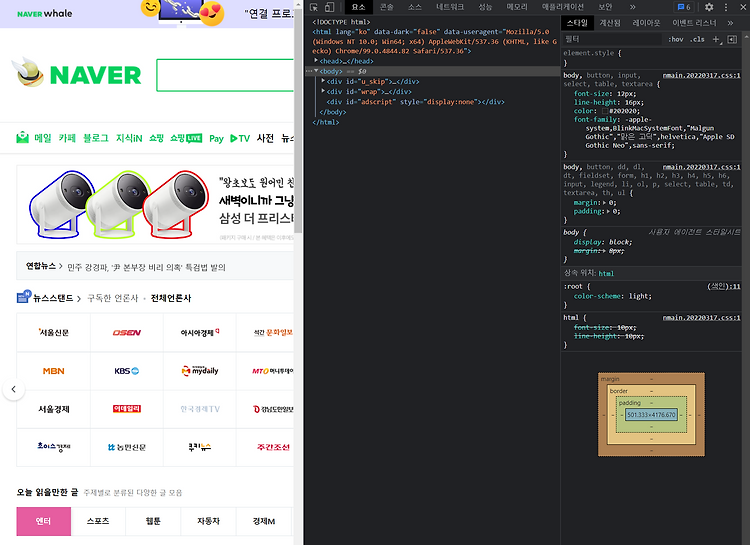Click the previous arrow circle button
This screenshot has height=545, width=750.
(13, 389)
